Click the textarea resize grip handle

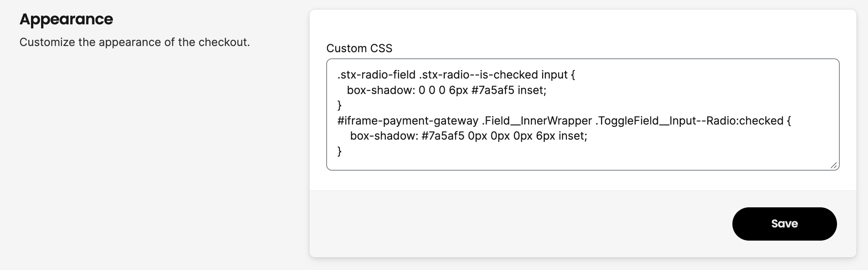click(x=833, y=165)
